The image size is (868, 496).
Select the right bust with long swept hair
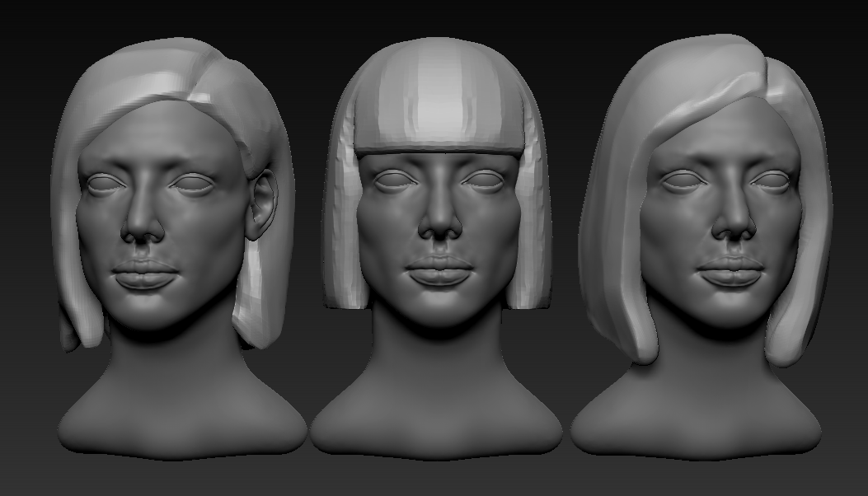pyautogui.click(x=702, y=247)
